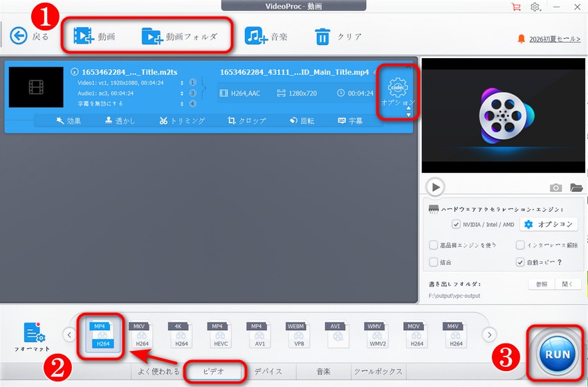Select M4V H264 format preset
This screenshot has height=387, width=588.
tap(456, 334)
